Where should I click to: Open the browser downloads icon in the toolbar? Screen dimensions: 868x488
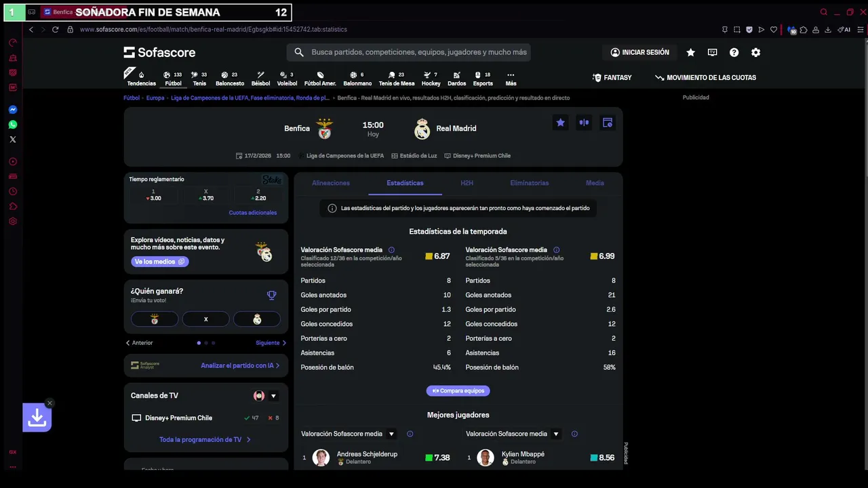(828, 30)
